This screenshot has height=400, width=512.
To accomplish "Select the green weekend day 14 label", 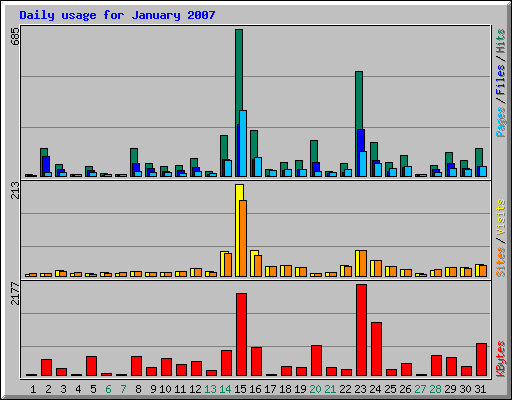I will [x=225, y=389].
